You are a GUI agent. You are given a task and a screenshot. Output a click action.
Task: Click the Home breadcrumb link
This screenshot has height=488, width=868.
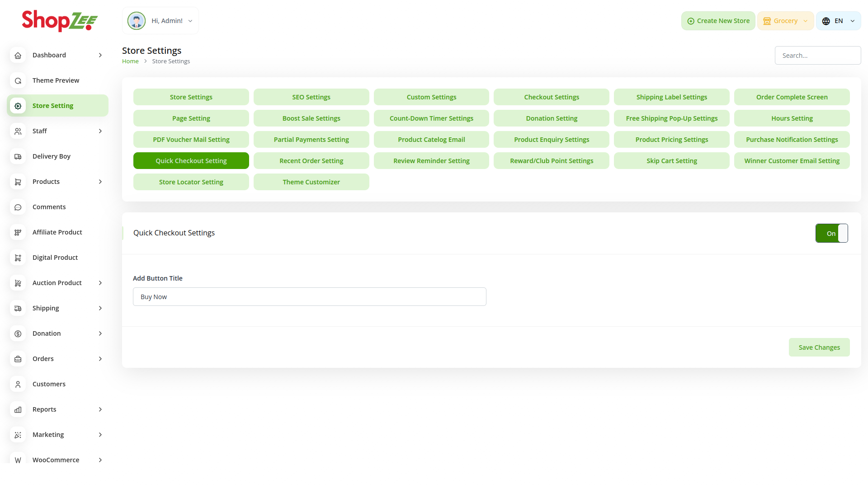(x=130, y=61)
